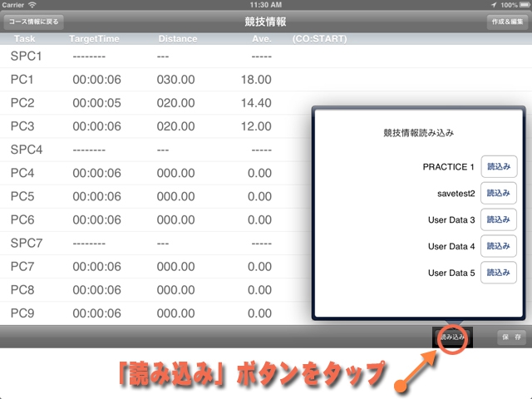
Task: Load PRACTICE 1 with its 読込み button
Action: tap(498, 166)
